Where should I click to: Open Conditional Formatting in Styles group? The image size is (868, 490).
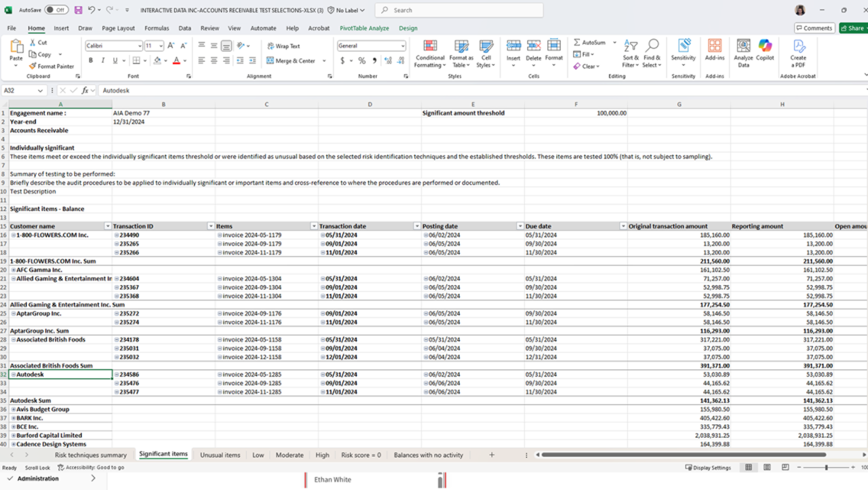coord(430,53)
